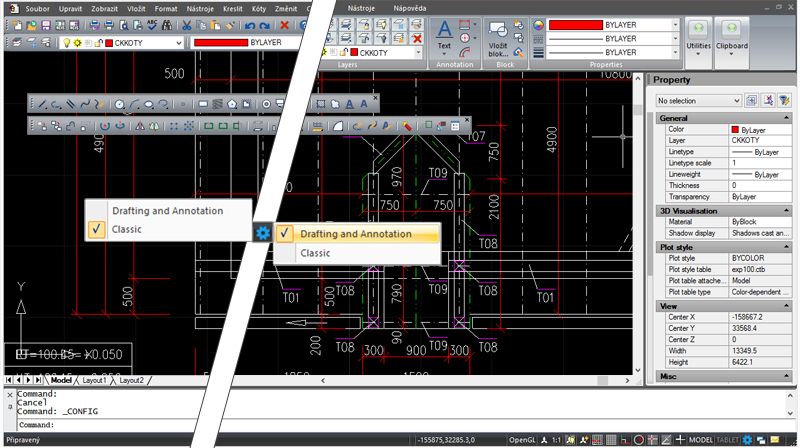This screenshot has height=448, width=800.
Task: Toggle ortho mode in the status bar
Action: [x=624, y=439]
